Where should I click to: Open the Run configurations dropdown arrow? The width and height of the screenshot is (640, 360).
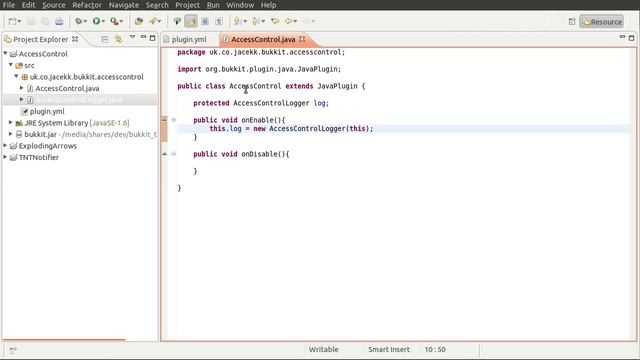click(103, 21)
